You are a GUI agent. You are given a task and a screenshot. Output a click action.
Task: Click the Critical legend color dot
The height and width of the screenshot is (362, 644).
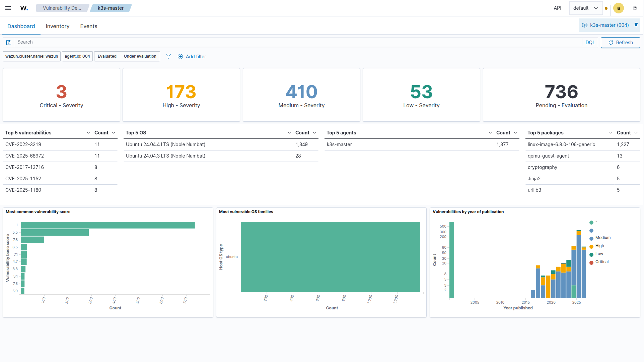click(591, 262)
